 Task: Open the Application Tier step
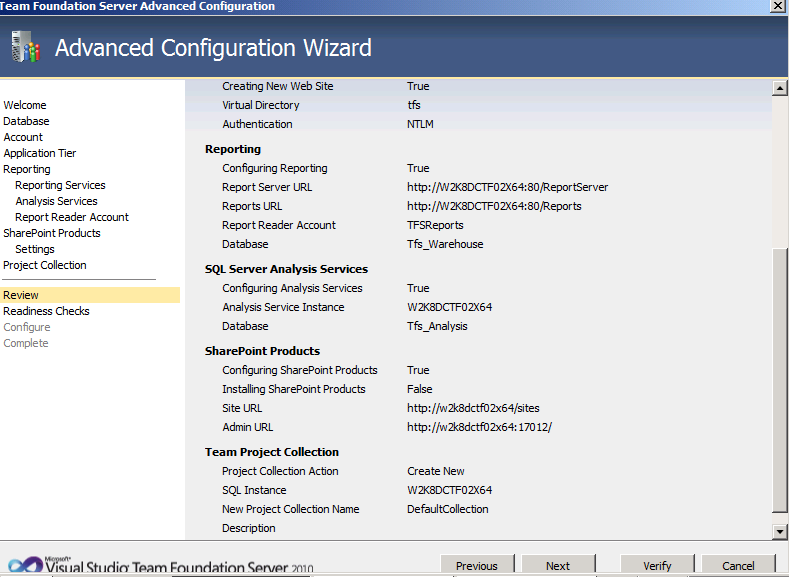(40, 153)
